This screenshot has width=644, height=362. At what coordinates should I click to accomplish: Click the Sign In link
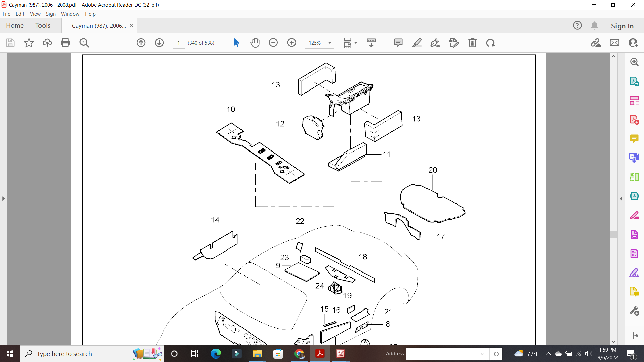click(622, 26)
